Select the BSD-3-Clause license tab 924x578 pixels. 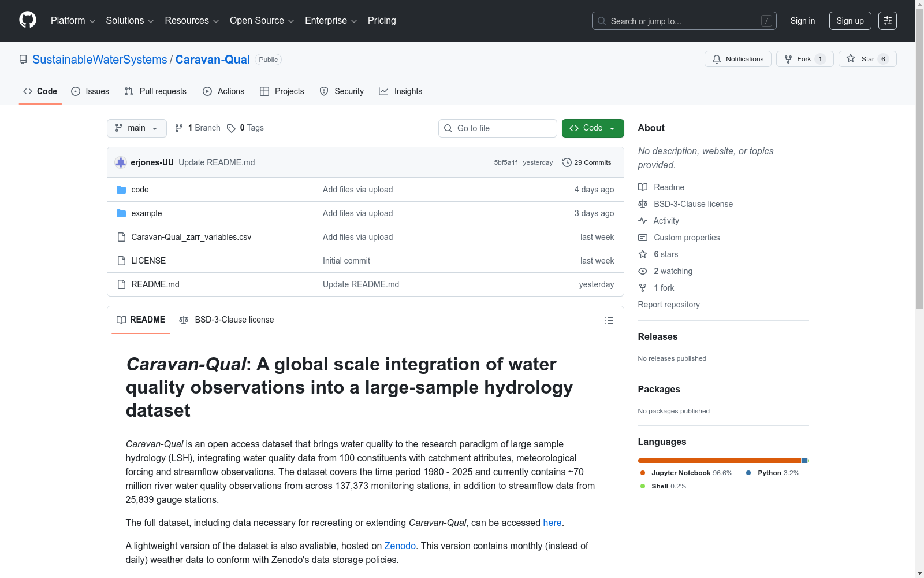(226, 320)
